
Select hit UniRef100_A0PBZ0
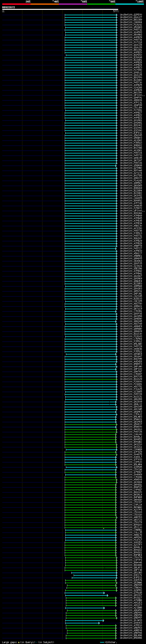point(131,52)
